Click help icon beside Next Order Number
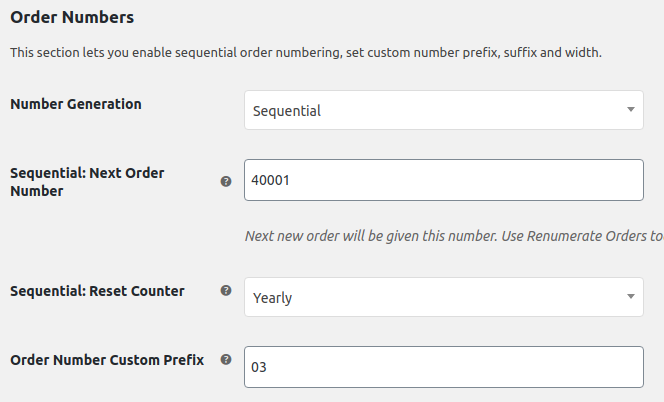This screenshot has width=664, height=402. 226,182
